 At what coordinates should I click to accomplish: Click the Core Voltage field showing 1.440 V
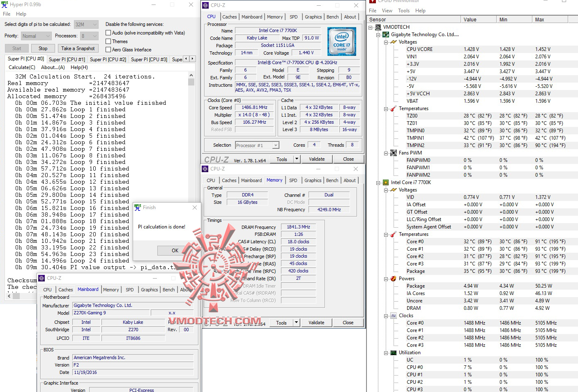306,53
